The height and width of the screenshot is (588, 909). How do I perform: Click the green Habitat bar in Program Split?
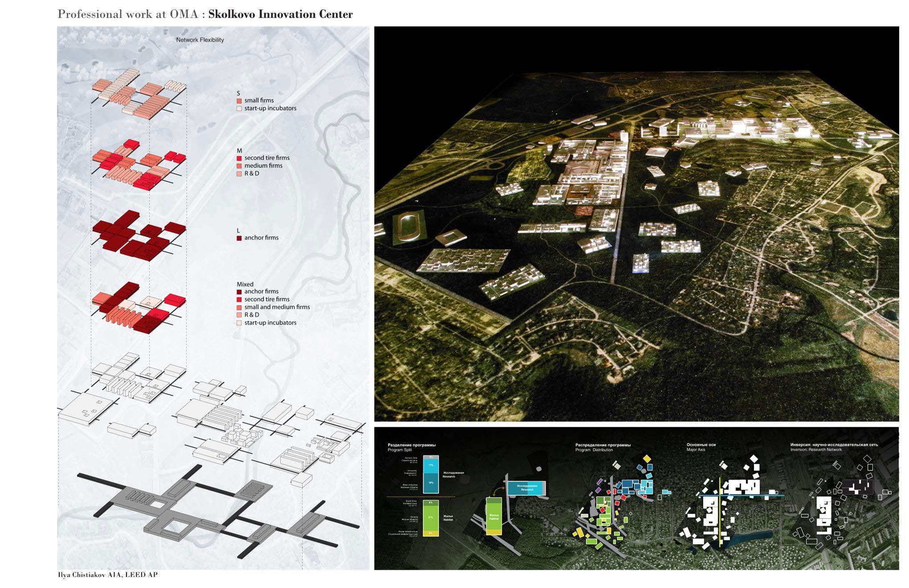430,518
